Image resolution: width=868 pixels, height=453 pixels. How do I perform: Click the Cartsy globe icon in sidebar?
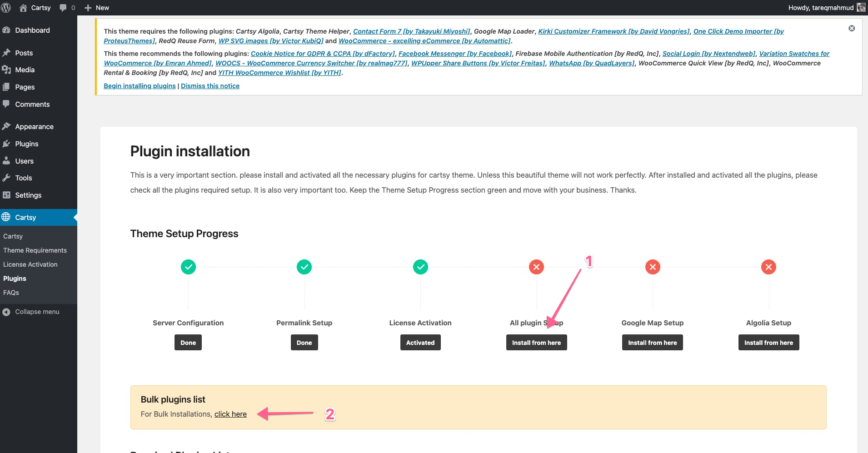(x=6, y=217)
